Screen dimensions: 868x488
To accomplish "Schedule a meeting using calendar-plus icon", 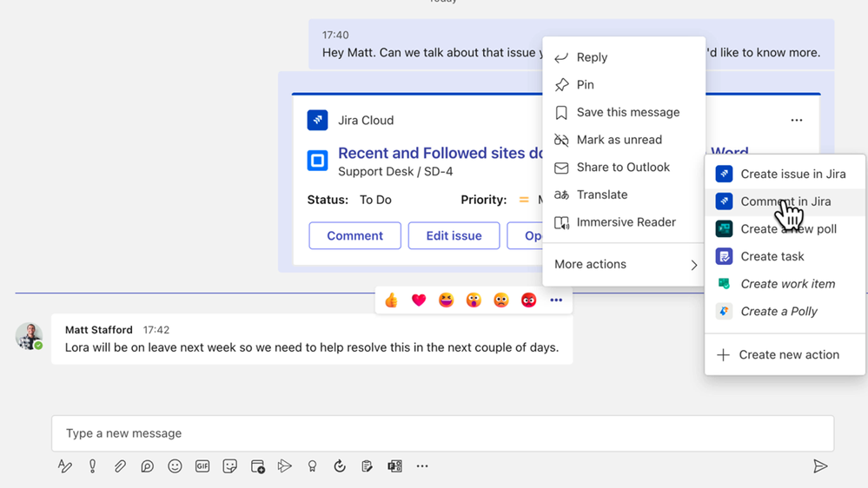I will point(257,466).
